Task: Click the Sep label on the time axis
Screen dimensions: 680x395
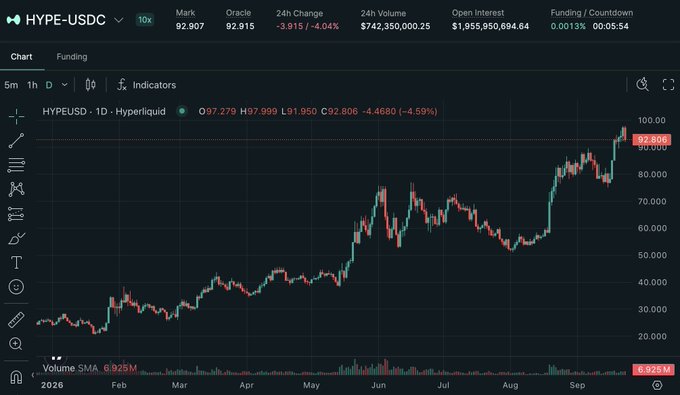Action: [x=577, y=385]
